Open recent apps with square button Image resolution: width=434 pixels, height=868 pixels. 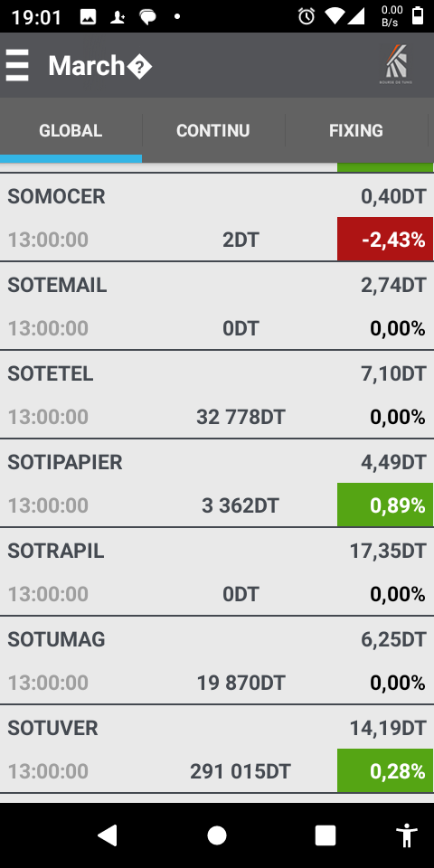pos(325,835)
